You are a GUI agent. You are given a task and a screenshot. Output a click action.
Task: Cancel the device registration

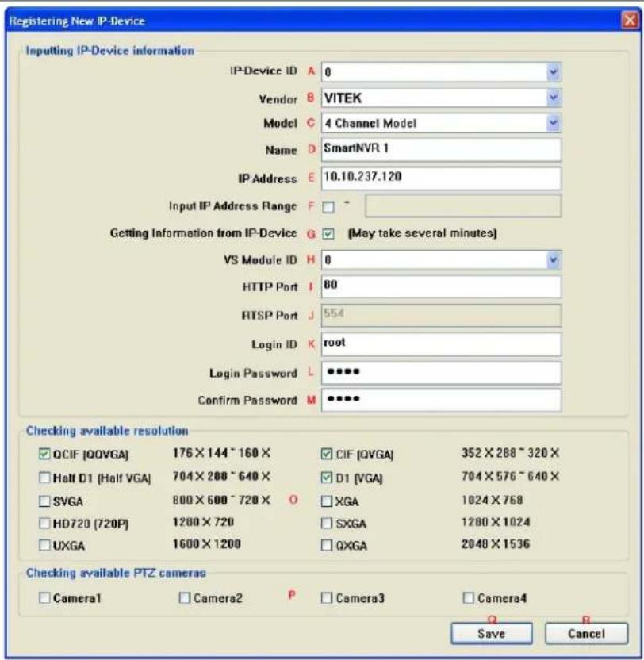click(586, 634)
